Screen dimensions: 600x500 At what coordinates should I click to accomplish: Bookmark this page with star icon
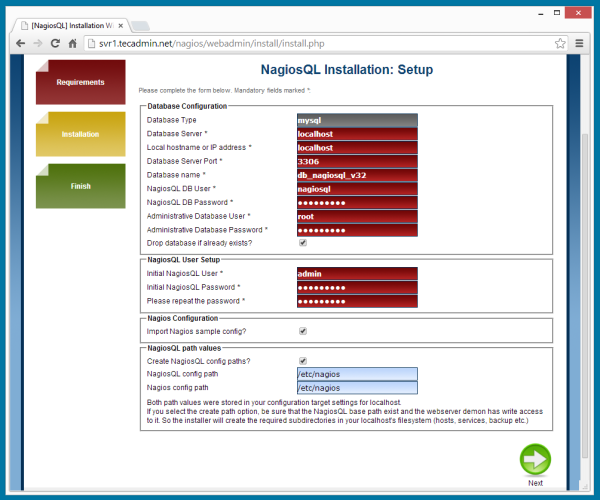pyautogui.click(x=561, y=44)
